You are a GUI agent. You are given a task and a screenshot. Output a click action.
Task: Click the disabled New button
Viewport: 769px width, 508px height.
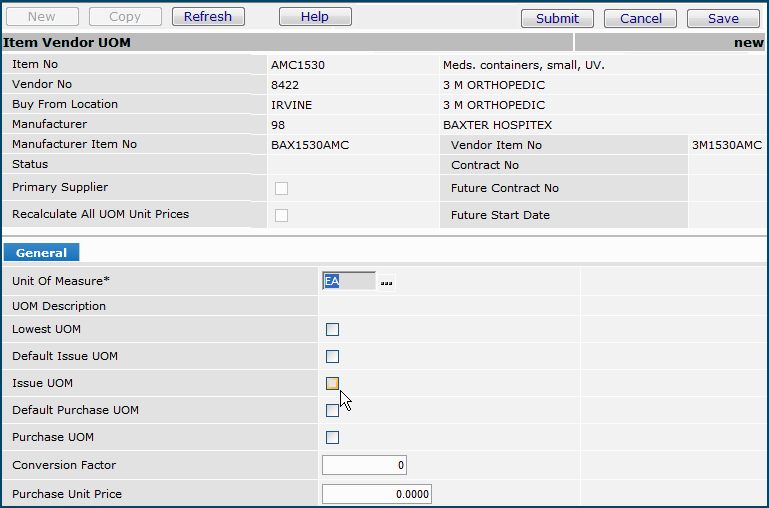42,17
